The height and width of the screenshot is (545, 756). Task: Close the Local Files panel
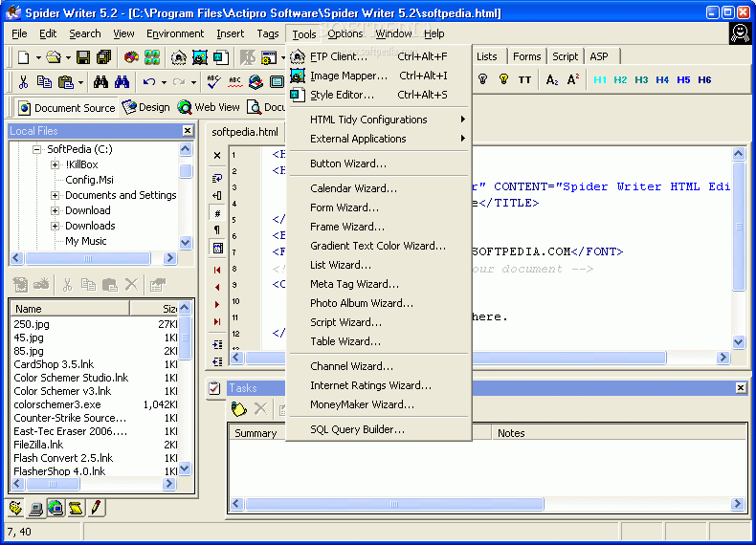[x=188, y=131]
